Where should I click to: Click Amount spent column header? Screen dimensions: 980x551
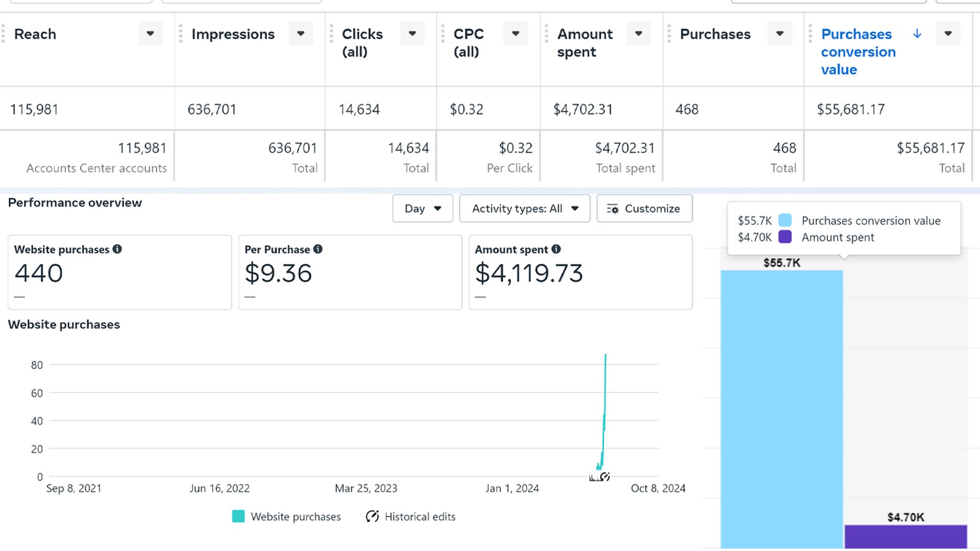coord(584,43)
